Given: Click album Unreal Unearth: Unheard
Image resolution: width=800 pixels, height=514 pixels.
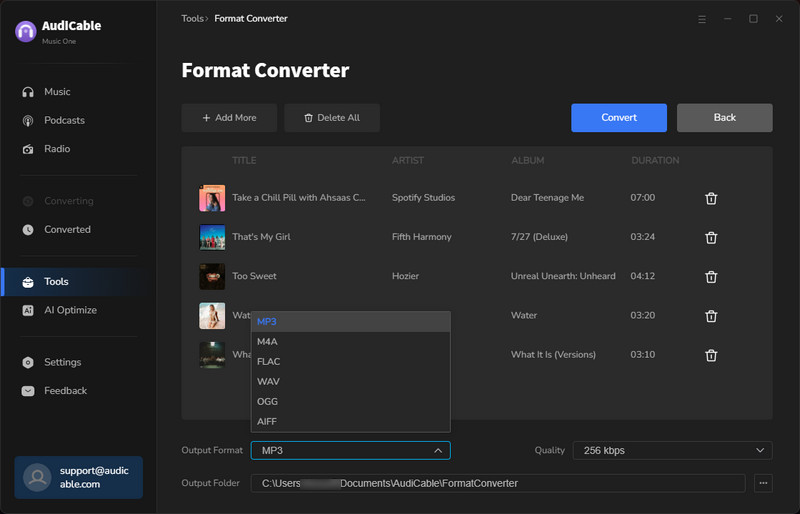Looking at the screenshot, I should point(563,276).
